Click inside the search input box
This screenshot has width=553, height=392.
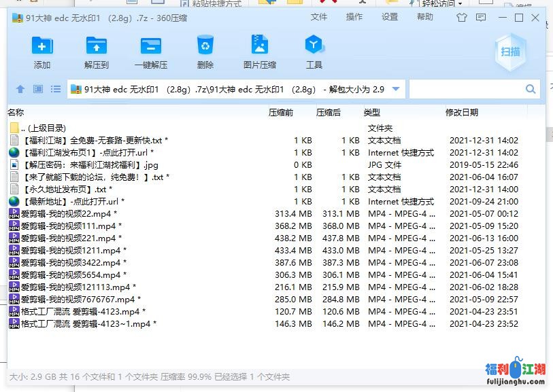(466, 89)
